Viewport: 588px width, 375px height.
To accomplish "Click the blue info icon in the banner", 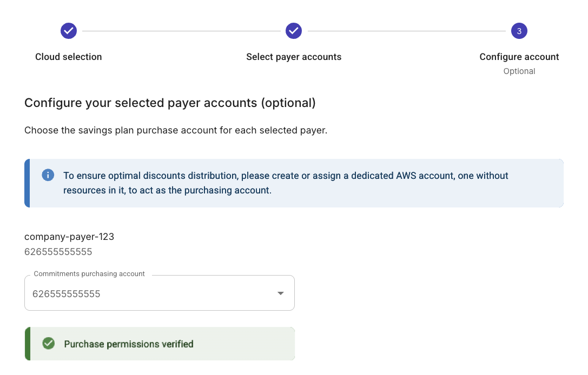I will 48,175.
